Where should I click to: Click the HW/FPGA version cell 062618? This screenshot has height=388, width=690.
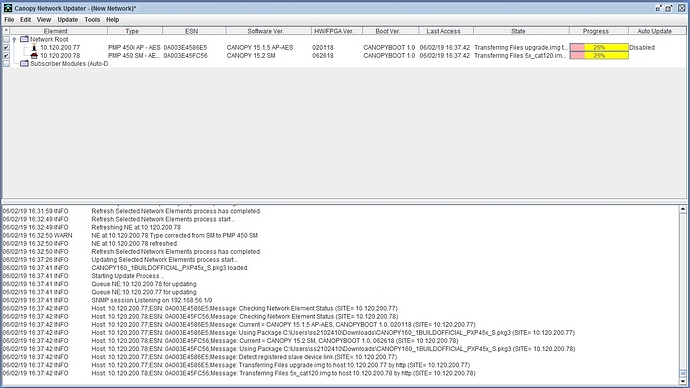[323, 55]
